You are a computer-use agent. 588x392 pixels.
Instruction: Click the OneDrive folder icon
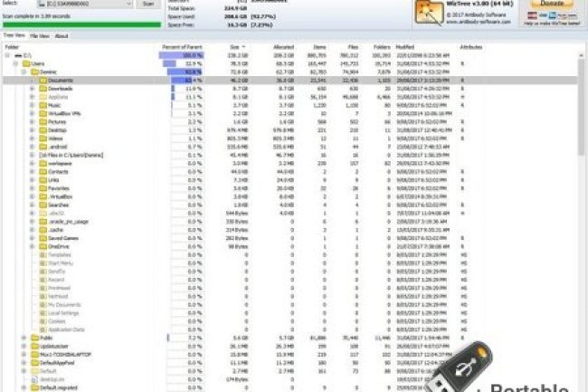[42, 244]
